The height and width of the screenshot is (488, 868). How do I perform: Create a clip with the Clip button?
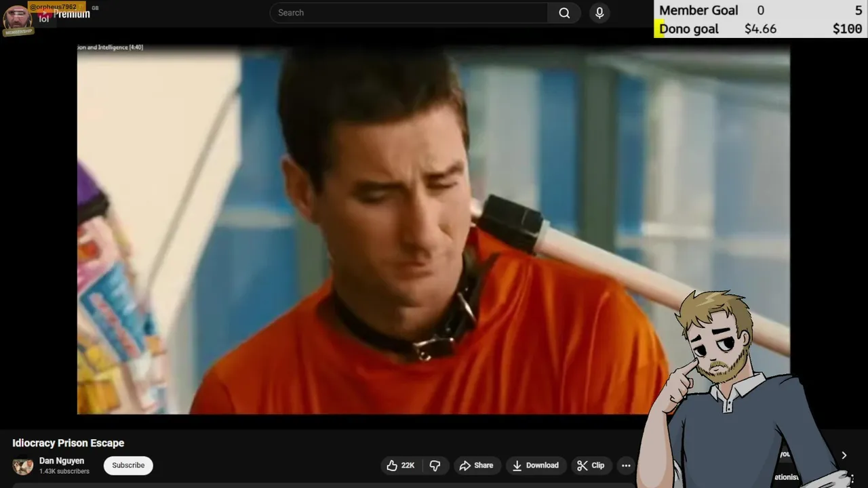coord(591,466)
